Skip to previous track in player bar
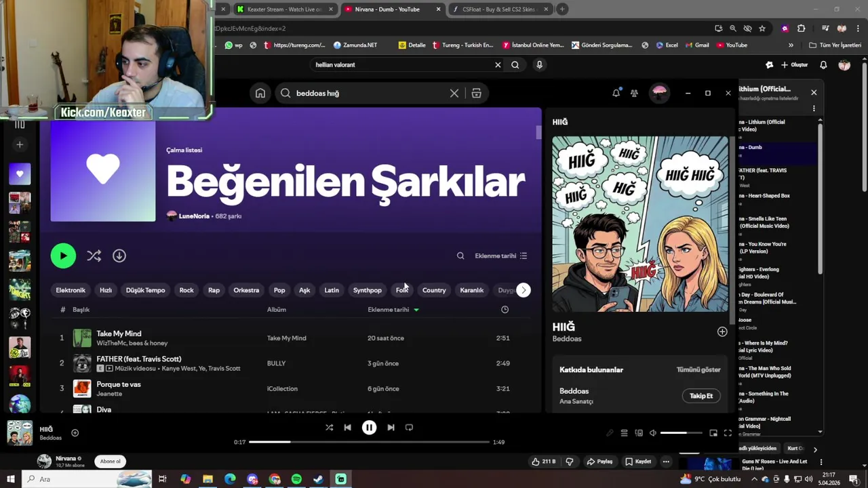 coord(347,428)
